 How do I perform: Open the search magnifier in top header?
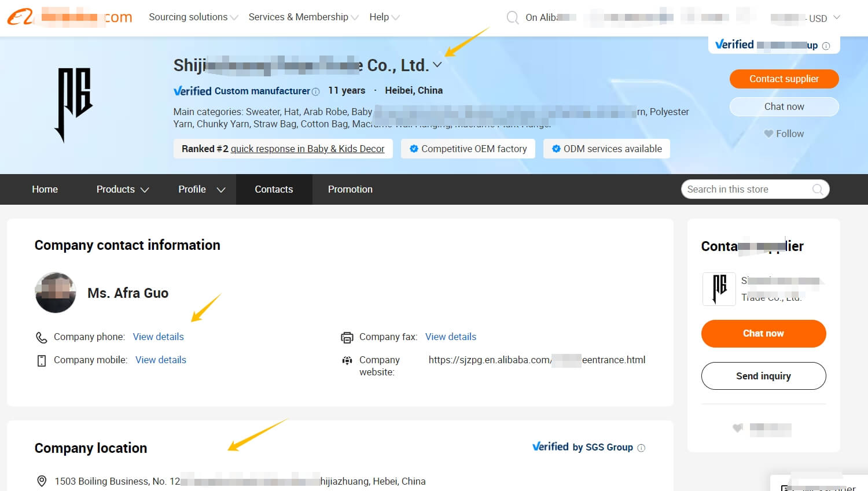tap(512, 17)
